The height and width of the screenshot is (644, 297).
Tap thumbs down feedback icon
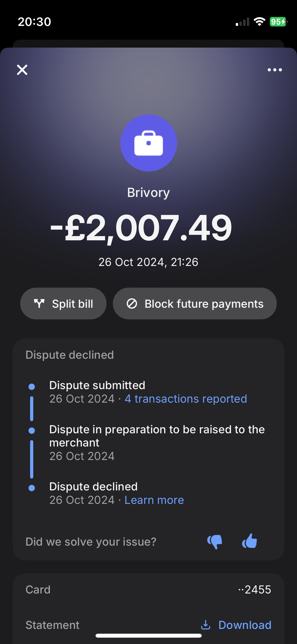tap(215, 541)
